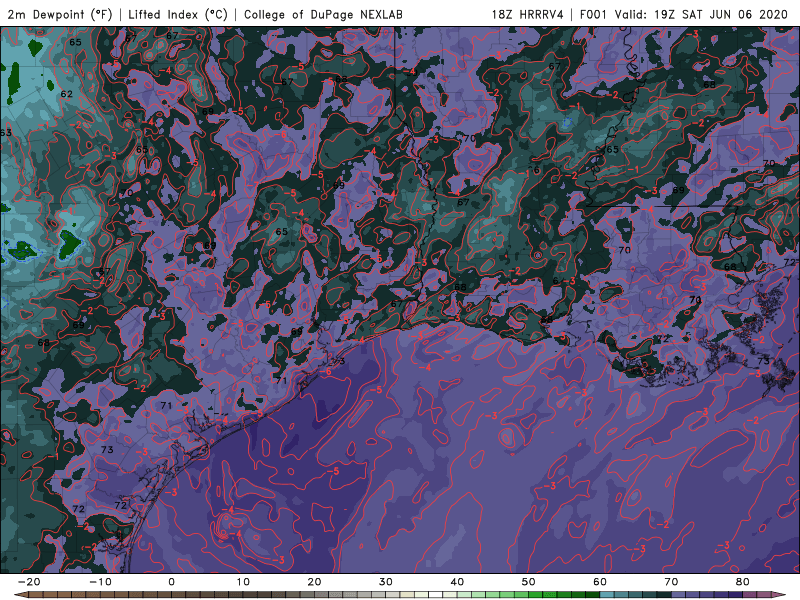Click the '50' color scale label
This screenshot has height=600, width=800.
tap(529, 582)
